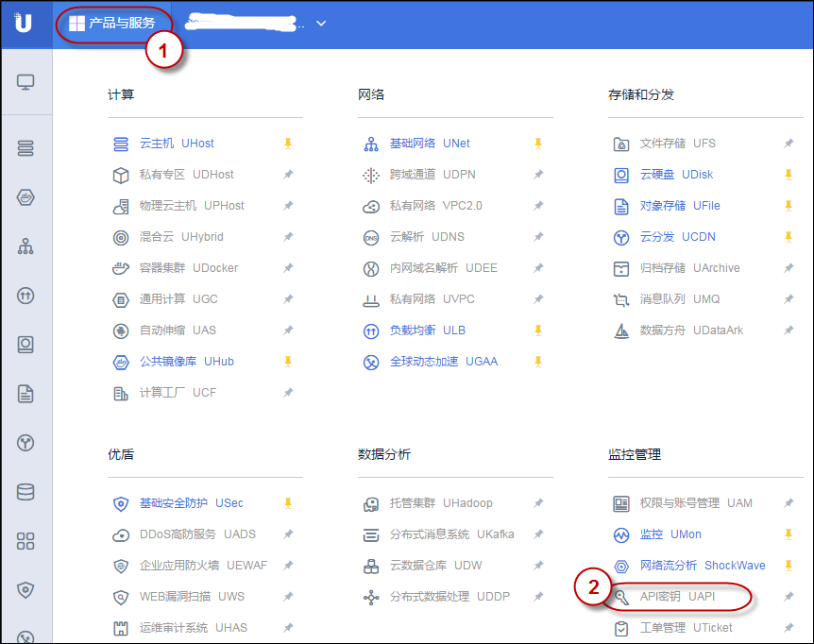Click the 云硬盘 UDisk icon
Viewport: 814px width, 644px height.
621,175
